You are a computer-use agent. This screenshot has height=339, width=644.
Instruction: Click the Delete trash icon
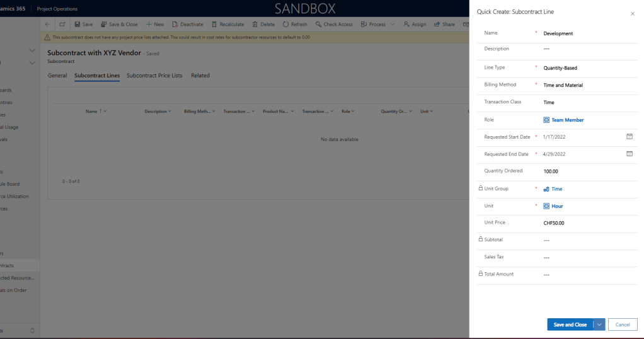255,25
